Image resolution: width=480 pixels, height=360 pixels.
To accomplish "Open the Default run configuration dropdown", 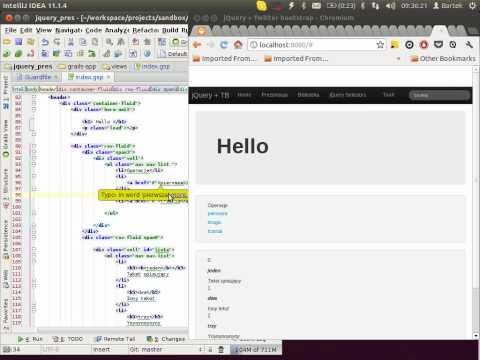I will click(173, 53).
